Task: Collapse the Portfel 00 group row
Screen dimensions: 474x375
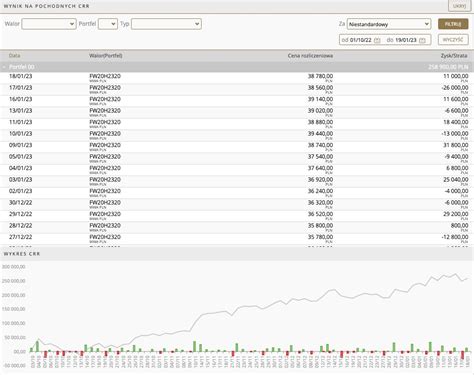Action: 4,67
